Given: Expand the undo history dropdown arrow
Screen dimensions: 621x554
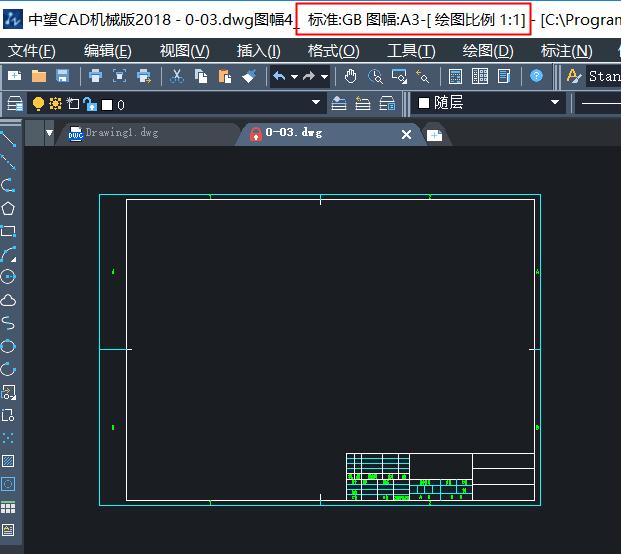Looking at the screenshot, I should click(294, 76).
